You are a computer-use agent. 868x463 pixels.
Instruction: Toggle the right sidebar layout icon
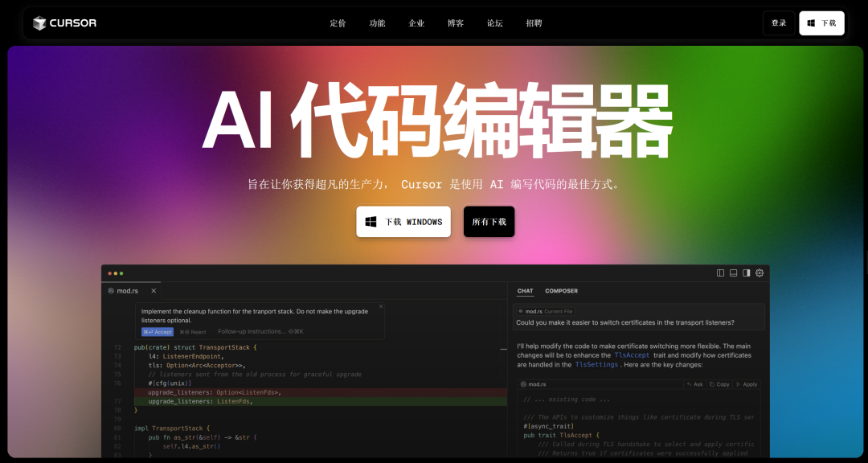pyautogui.click(x=747, y=273)
